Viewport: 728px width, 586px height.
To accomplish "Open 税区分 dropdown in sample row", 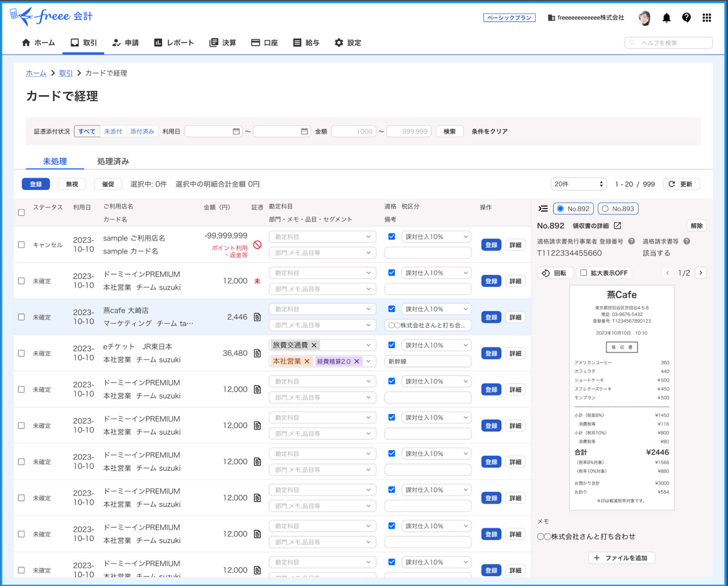I will [436, 237].
